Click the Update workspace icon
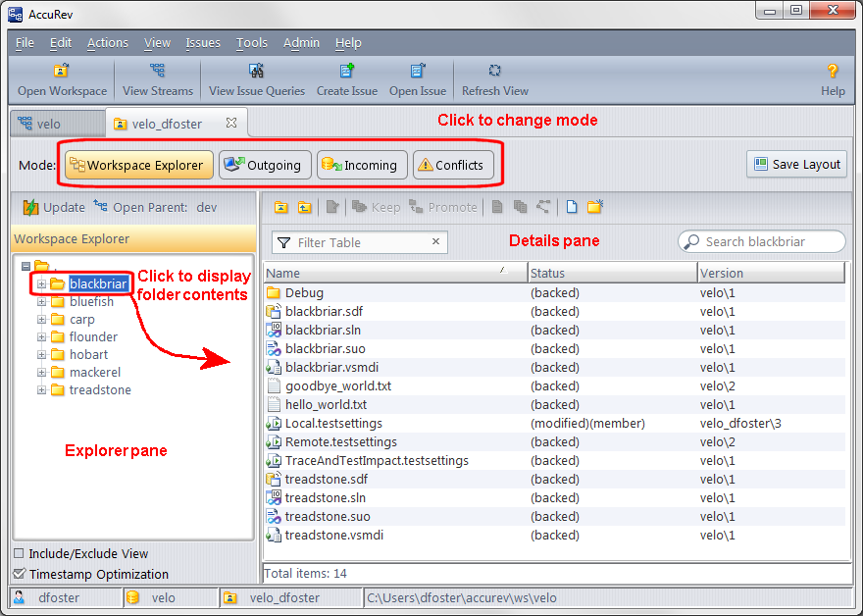This screenshot has height=616, width=863. click(x=30, y=207)
